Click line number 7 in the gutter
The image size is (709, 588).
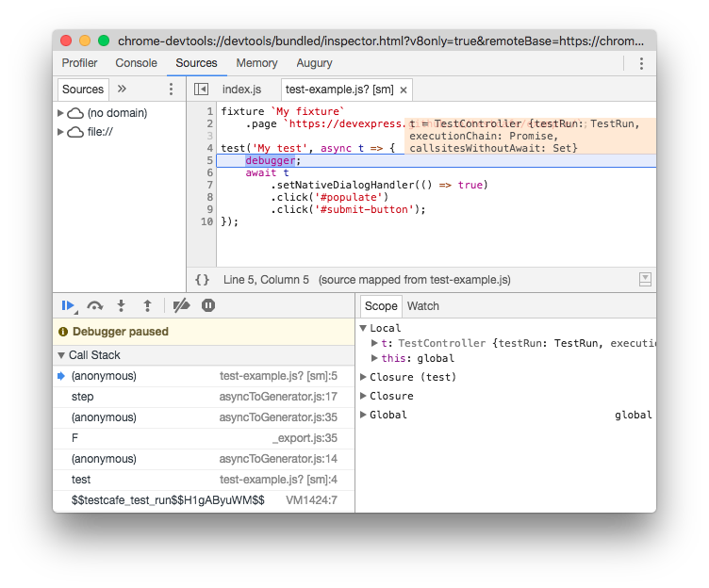pyautogui.click(x=209, y=186)
